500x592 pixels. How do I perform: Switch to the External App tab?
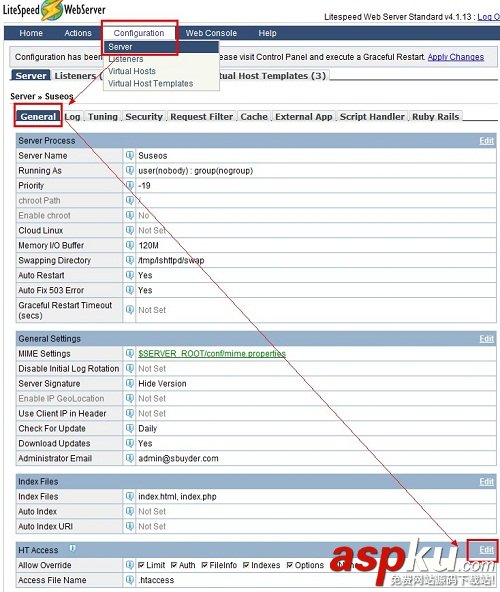[304, 117]
